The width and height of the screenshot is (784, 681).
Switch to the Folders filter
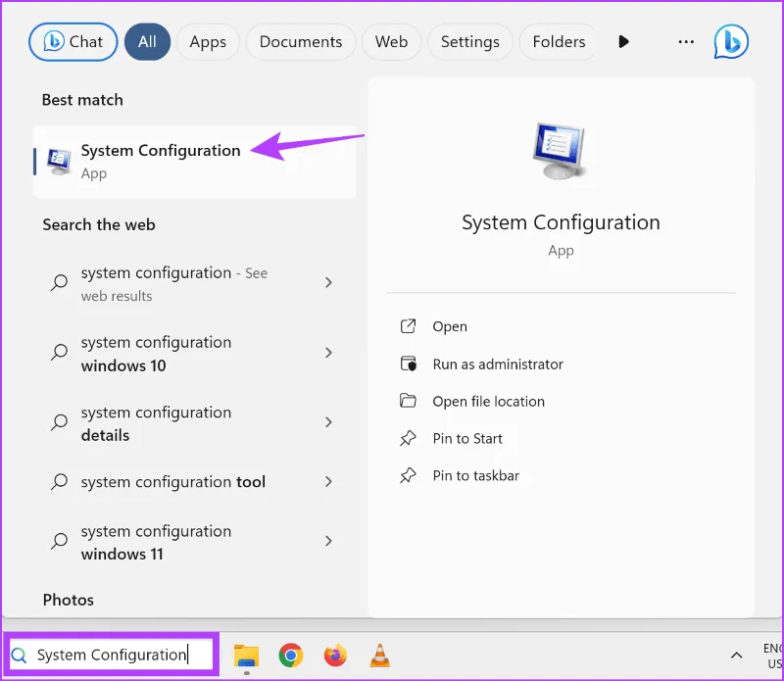pyautogui.click(x=559, y=42)
